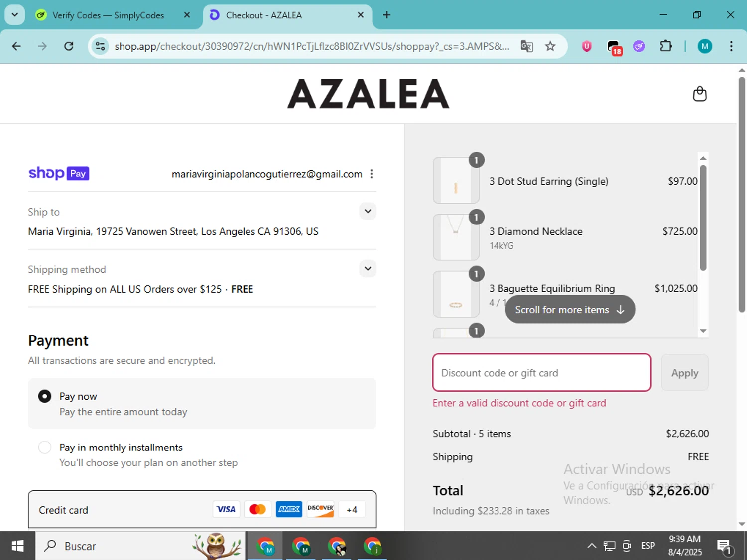This screenshot has height=560, width=747.
Task: View site information icon in address bar
Action: pos(100,46)
